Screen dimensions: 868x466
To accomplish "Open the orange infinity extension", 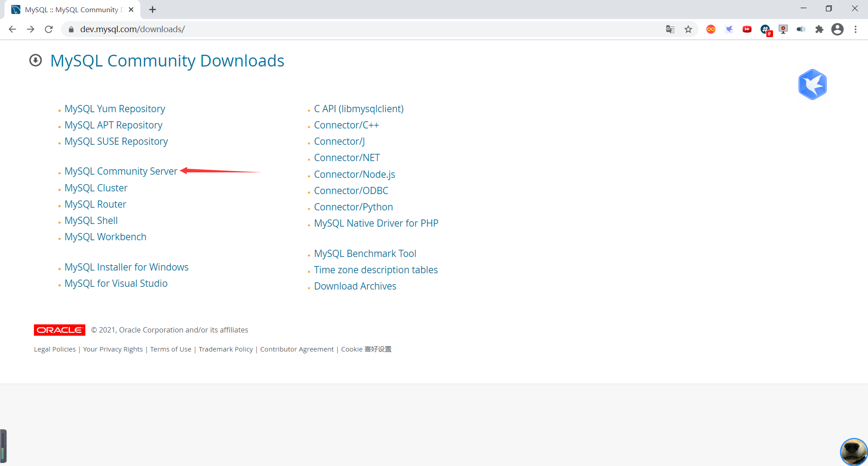I will [711, 29].
